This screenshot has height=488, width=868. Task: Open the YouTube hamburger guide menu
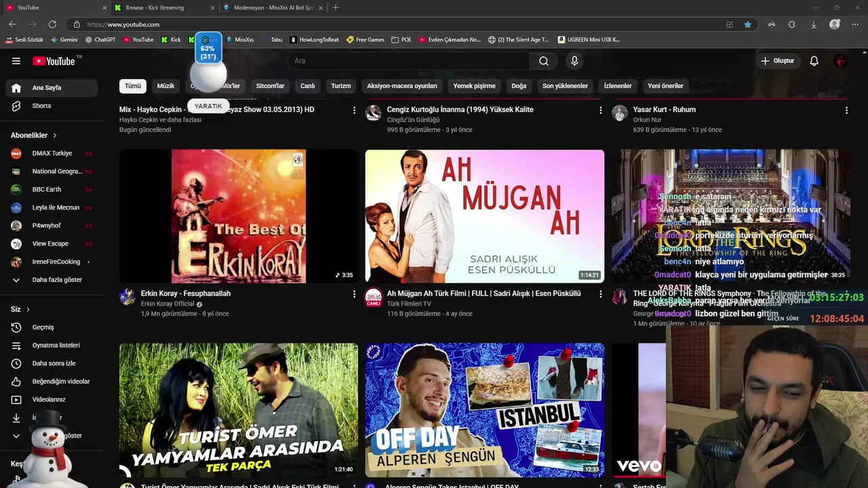[x=16, y=61]
